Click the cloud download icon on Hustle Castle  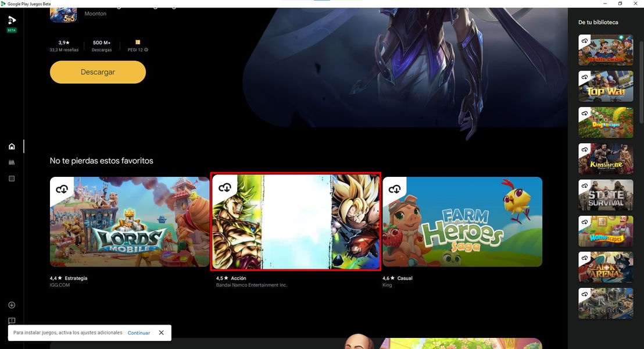click(585, 41)
